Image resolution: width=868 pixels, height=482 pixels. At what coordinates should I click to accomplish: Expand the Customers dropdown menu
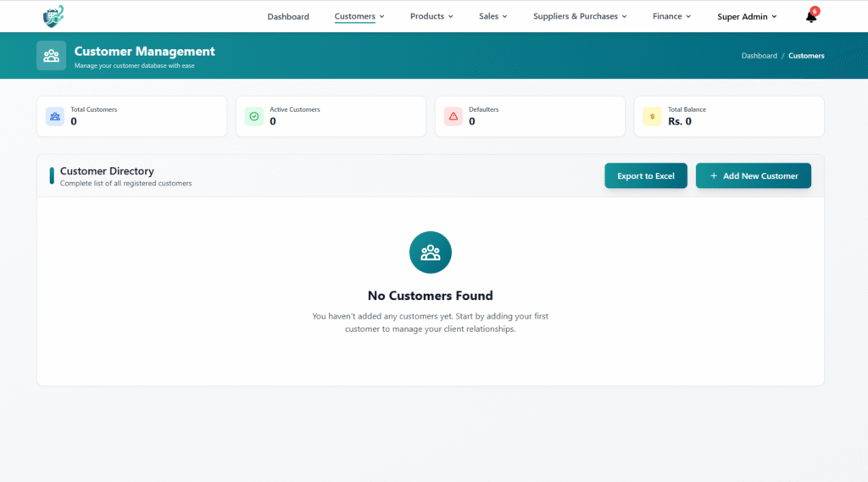[x=359, y=16]
